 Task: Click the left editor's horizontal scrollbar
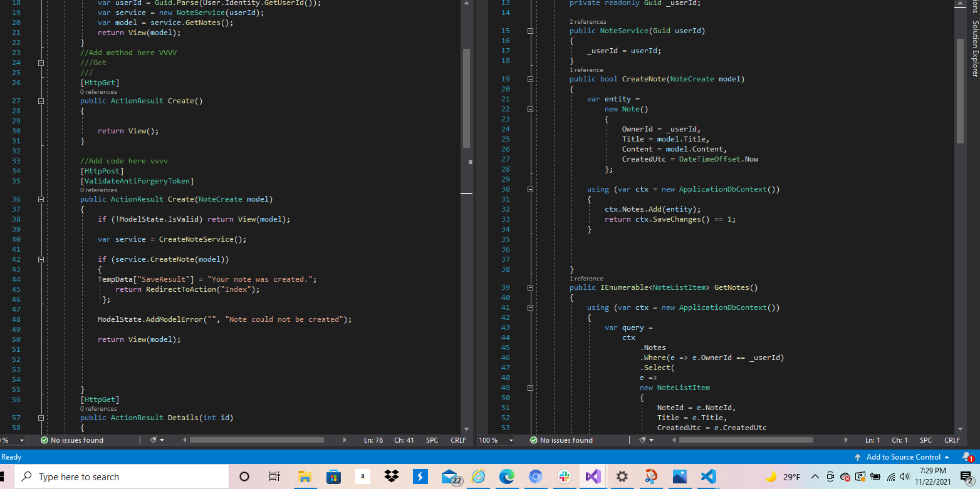pyautogui.click(x=256, y=440)
